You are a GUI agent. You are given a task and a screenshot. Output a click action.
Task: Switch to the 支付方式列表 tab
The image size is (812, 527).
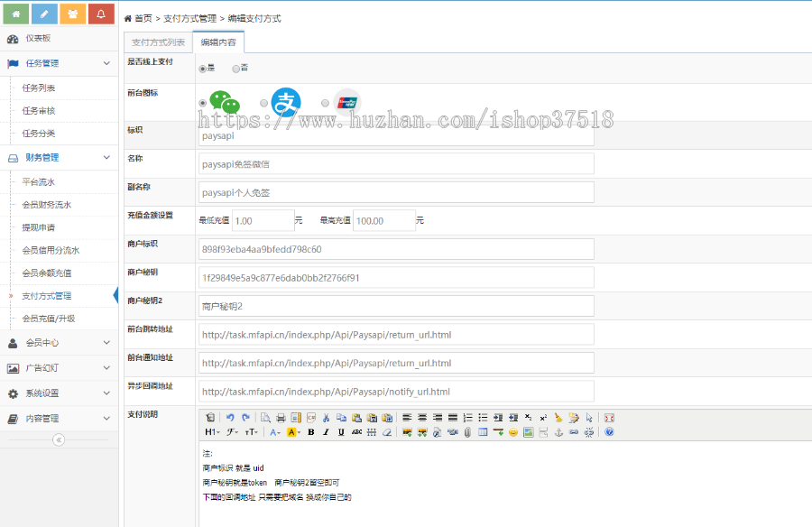point(158,42)
